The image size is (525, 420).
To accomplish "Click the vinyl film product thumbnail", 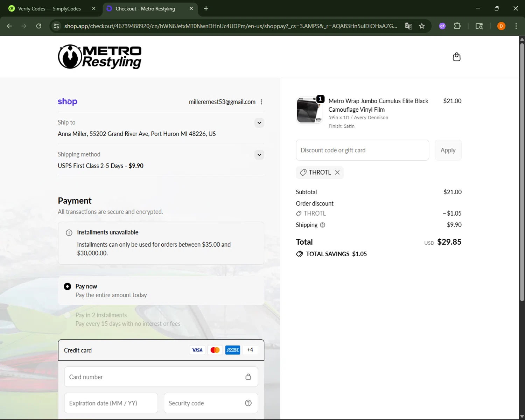I will tap(309, 110).
